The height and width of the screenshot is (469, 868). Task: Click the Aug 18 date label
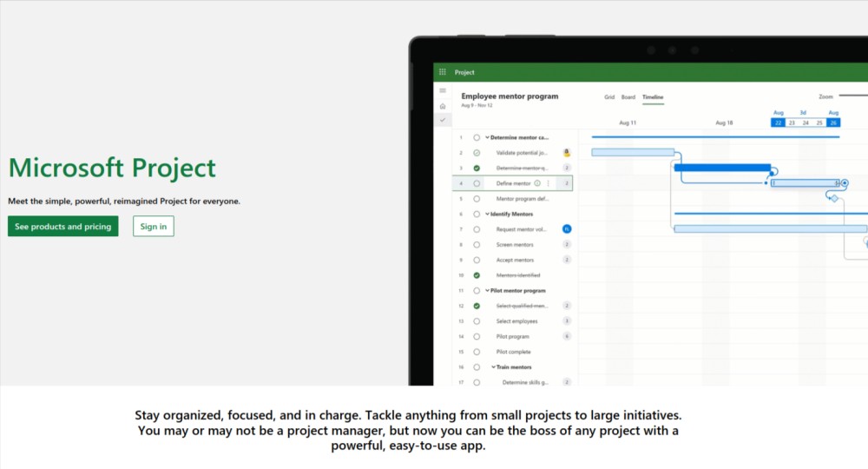pyautogui.click(x=724, y=123)
